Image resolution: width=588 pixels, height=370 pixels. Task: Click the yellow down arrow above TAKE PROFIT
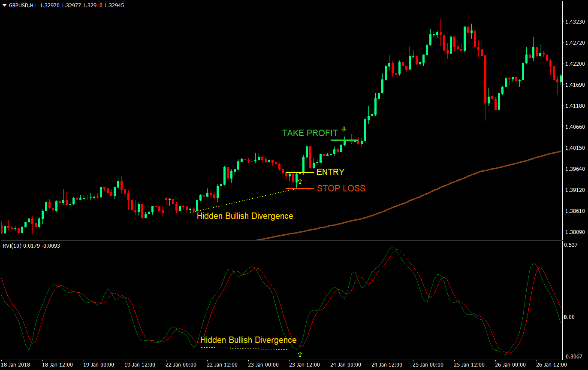click(x=344, y=128)
